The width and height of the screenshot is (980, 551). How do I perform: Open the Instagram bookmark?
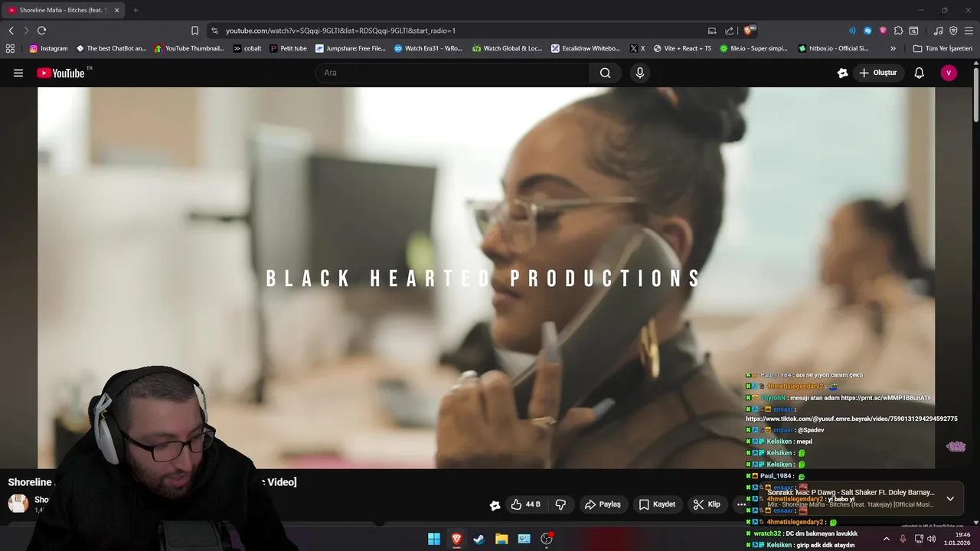(x=48, y=48)
